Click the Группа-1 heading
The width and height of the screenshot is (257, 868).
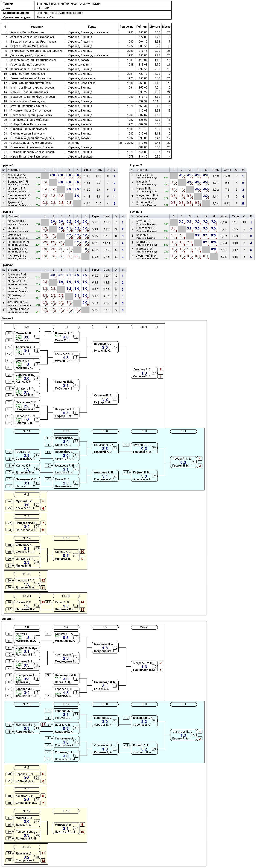coord(7,166)
